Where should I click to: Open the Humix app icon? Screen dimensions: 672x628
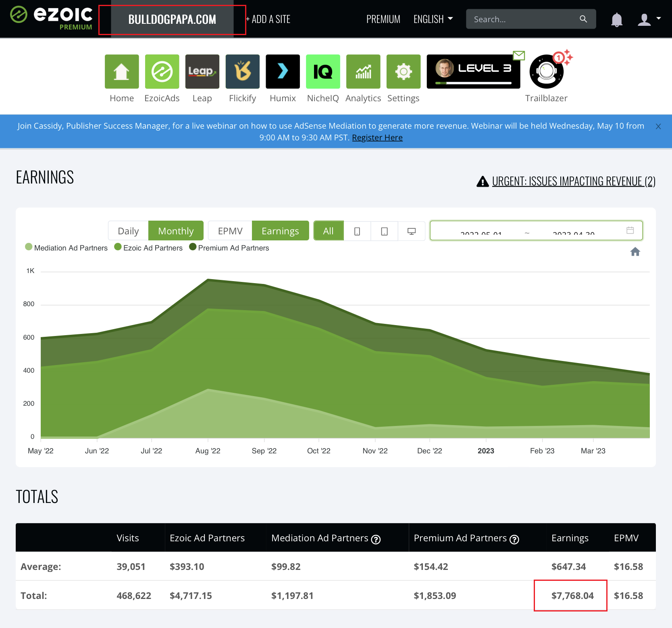tap(283, 71)
